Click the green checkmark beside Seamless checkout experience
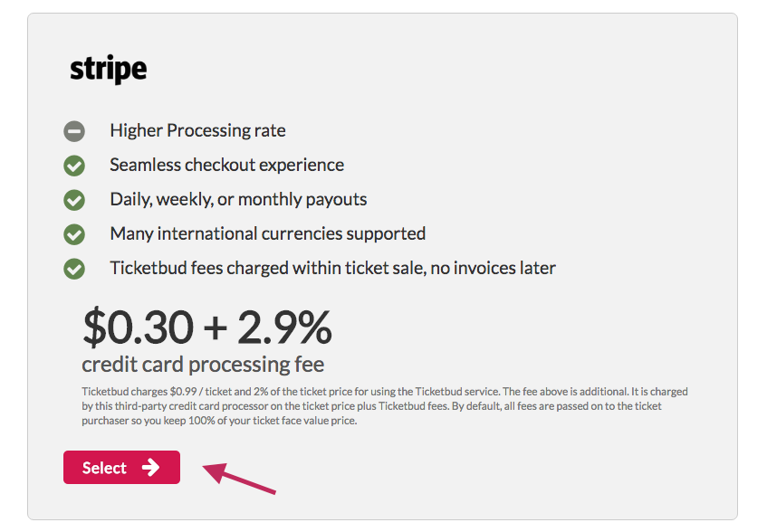767x532 pixels. [74, 166]
